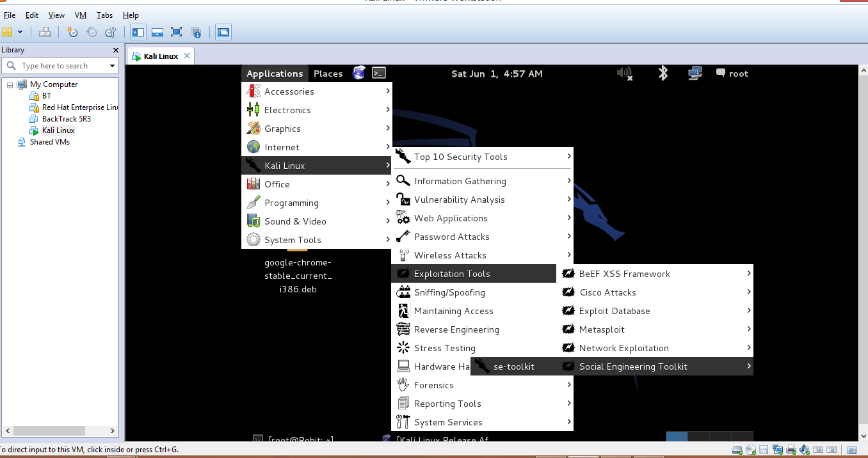The height and width of the screenshot is (458, 868).
Task: Click the CD/DVD drive status icon
Action: [751, 450]
